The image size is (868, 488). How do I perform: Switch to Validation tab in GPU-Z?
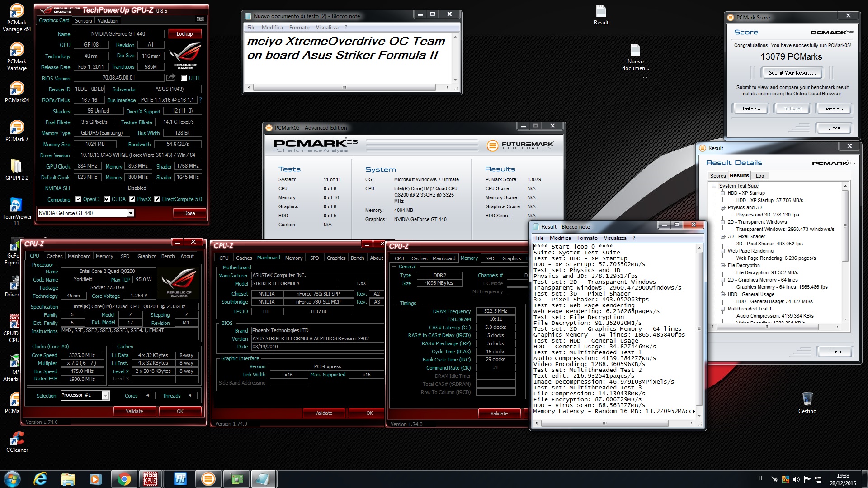(108, 21)
